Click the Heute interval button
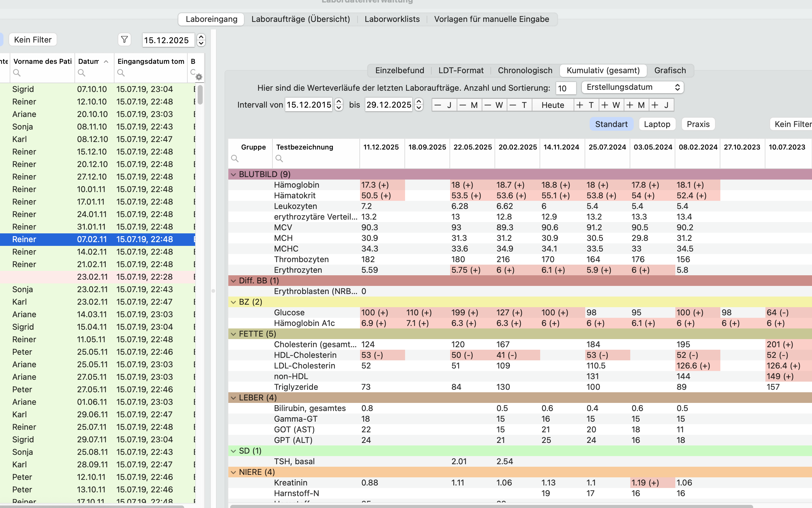 (x=553, y=105)
